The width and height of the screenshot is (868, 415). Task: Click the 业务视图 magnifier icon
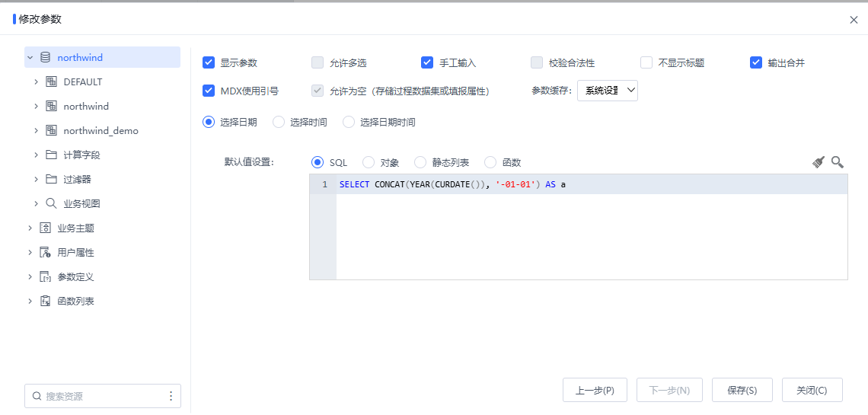pos(52,203)
